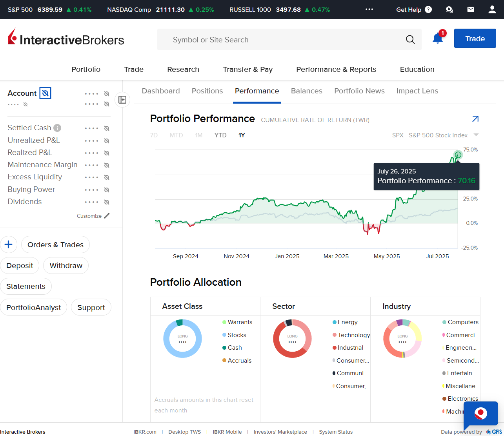Viewport: 504px width, 436px height.
Task: Open Orders & Trades
Action: point(55,245)
